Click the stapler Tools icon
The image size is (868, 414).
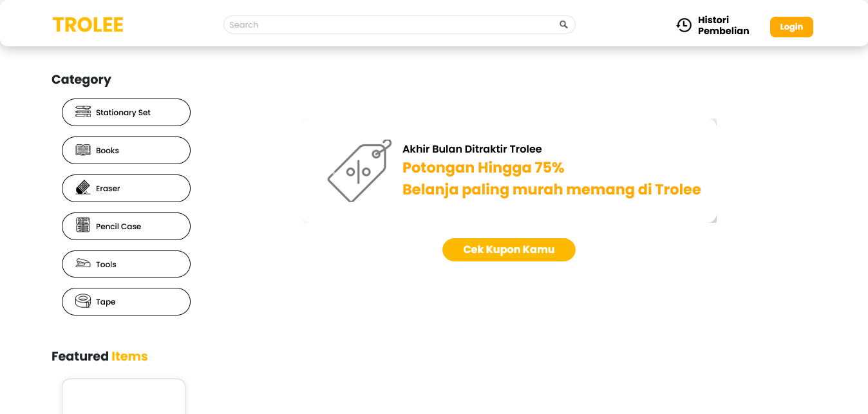coord(83,263)
